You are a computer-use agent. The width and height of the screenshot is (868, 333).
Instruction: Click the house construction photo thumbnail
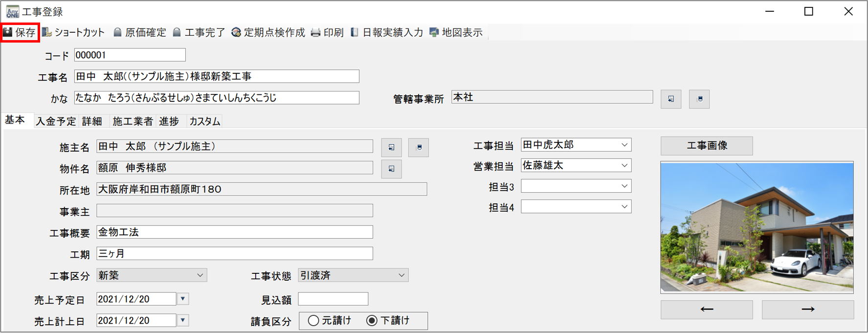click(x=757, y=227)
